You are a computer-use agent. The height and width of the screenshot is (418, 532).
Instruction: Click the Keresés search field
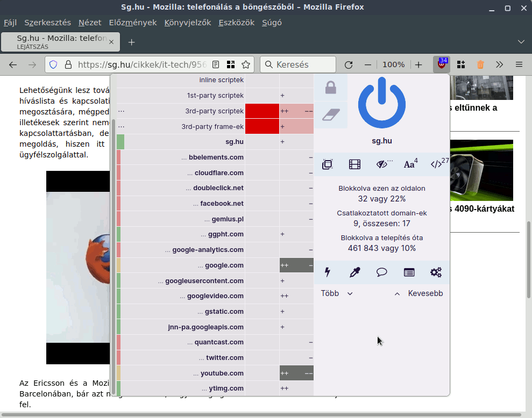[298, 65]
